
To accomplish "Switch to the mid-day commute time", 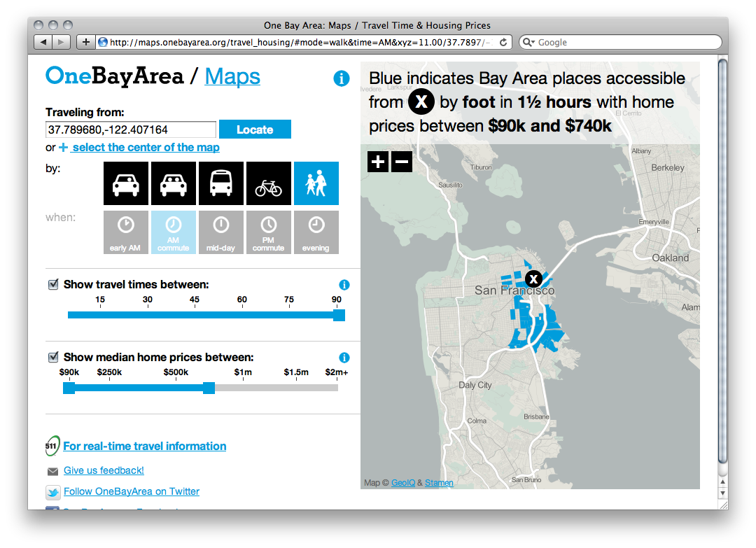I will pyautogui.click(x=221, y=232).
